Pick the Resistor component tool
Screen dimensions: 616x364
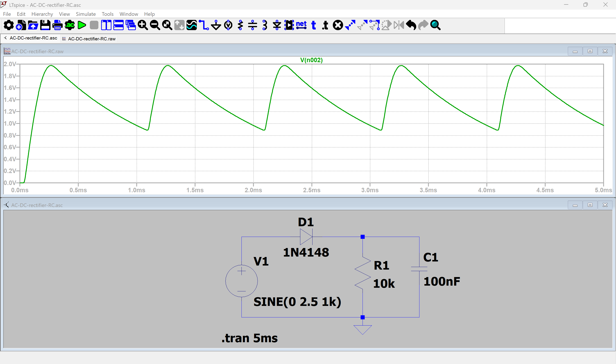[x=240, y=25]
